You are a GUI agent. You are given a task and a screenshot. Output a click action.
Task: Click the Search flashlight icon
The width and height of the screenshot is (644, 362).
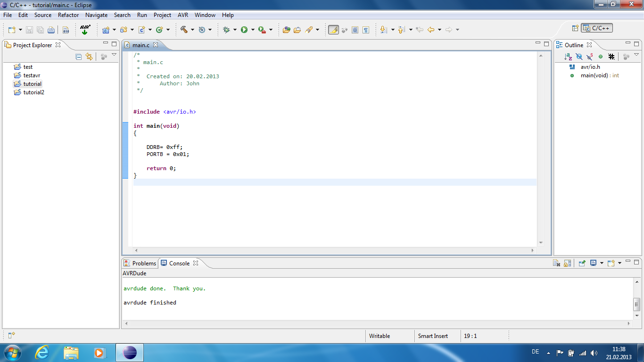point(309,29)
